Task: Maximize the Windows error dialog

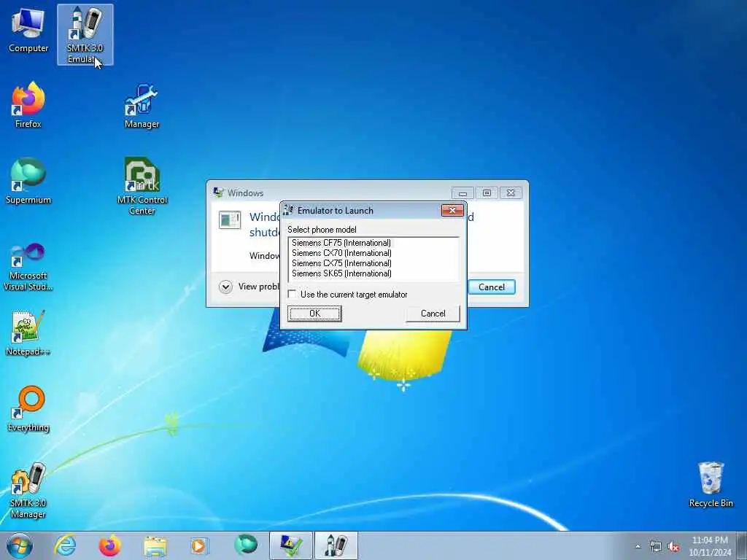Action: coord(487,192)
